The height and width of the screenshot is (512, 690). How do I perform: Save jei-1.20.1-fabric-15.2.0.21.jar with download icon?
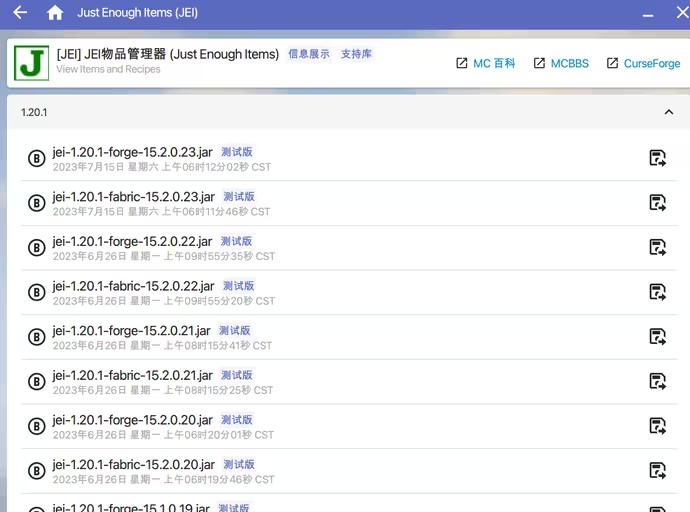(657, 381)
